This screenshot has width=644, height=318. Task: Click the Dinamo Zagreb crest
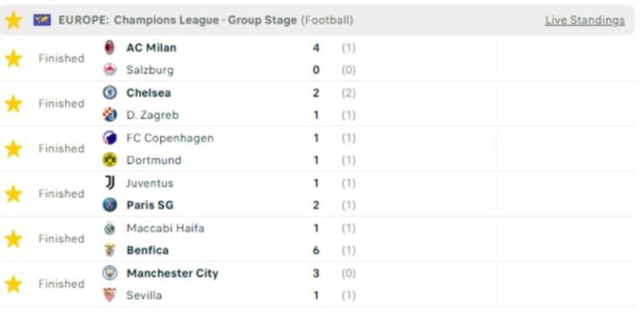[x=110, y=115]
